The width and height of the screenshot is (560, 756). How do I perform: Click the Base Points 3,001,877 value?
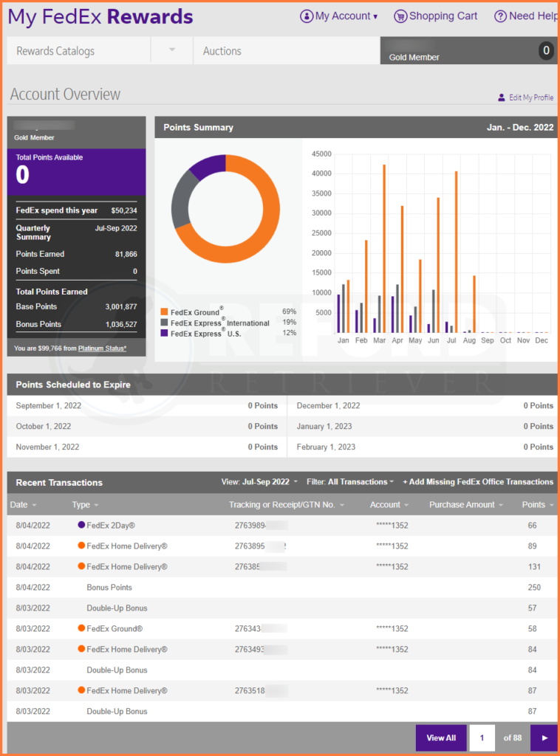[121, 306]
